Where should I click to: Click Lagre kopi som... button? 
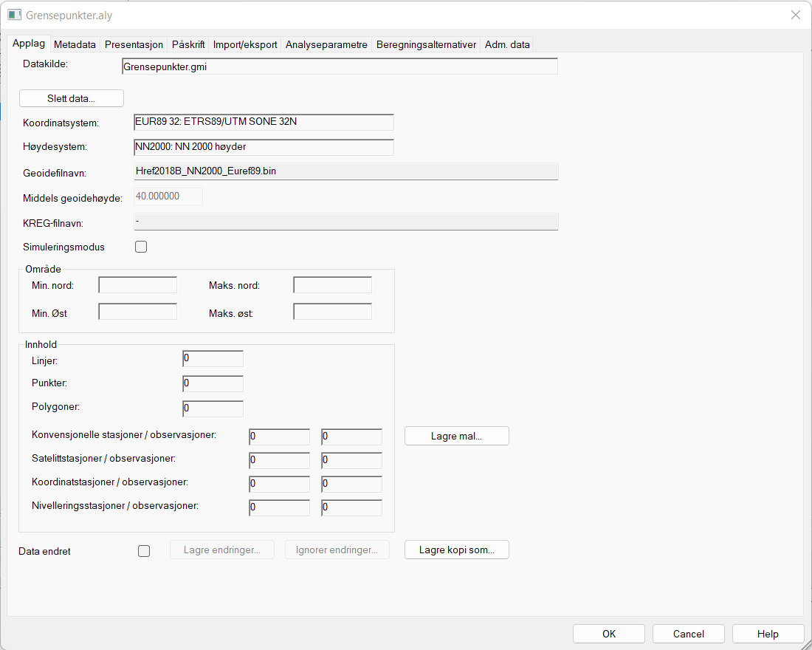tap(456, 550)
